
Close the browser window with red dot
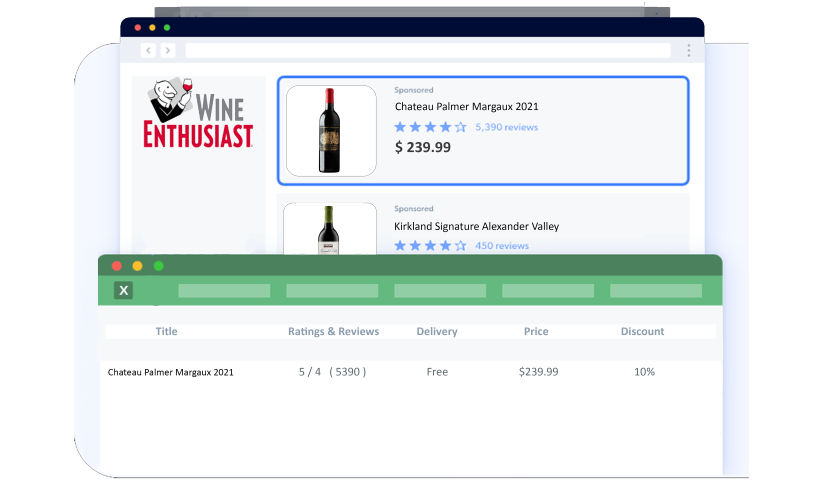coord(138,27)
